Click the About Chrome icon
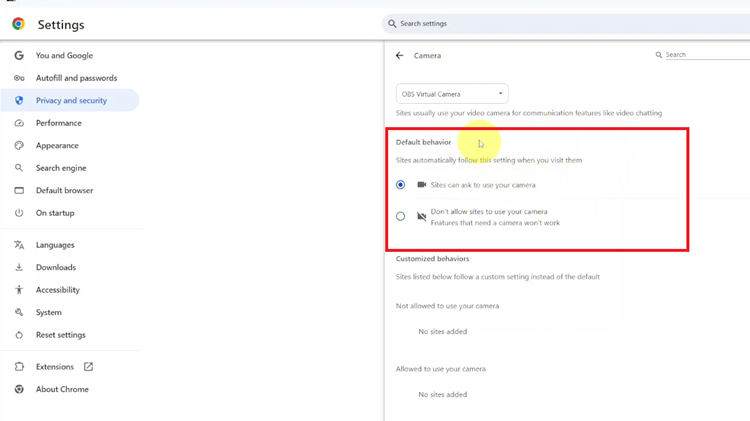Image resolution: width=750 pixels, height=421 pixels. [19, 389]
